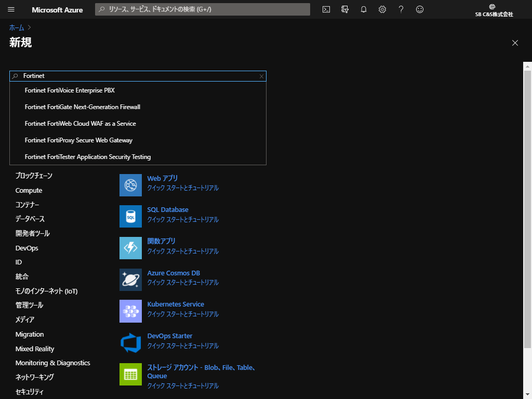Launch Cloud Shell from top bar
Image resolution: width=532 pixels, height=399 pixels.
coord(326,9)
